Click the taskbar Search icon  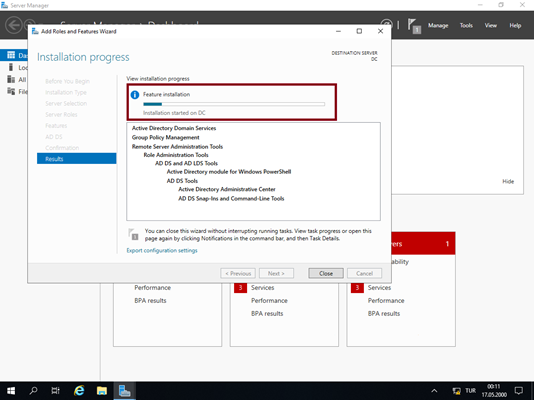point(33,391)
